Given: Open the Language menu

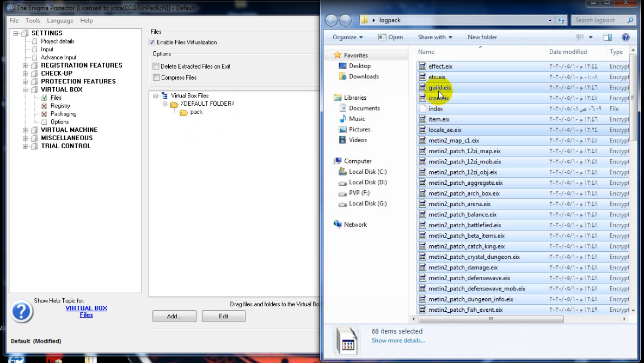Looking at the screenshot, I should 60,21.
